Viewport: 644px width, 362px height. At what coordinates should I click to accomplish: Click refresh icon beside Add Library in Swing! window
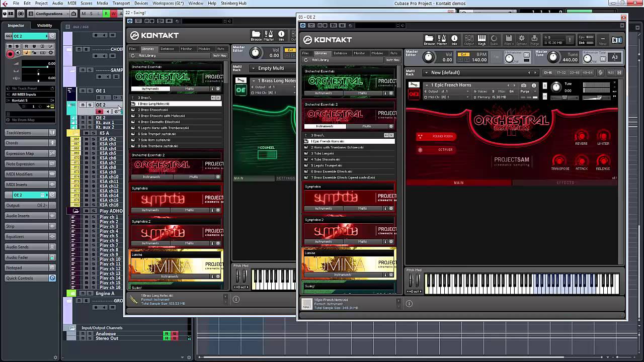pos(133,55)
